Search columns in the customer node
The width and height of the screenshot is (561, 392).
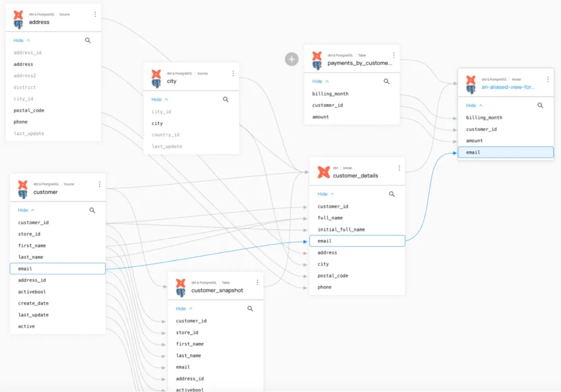pyautogui.click(x=92, y=210)
